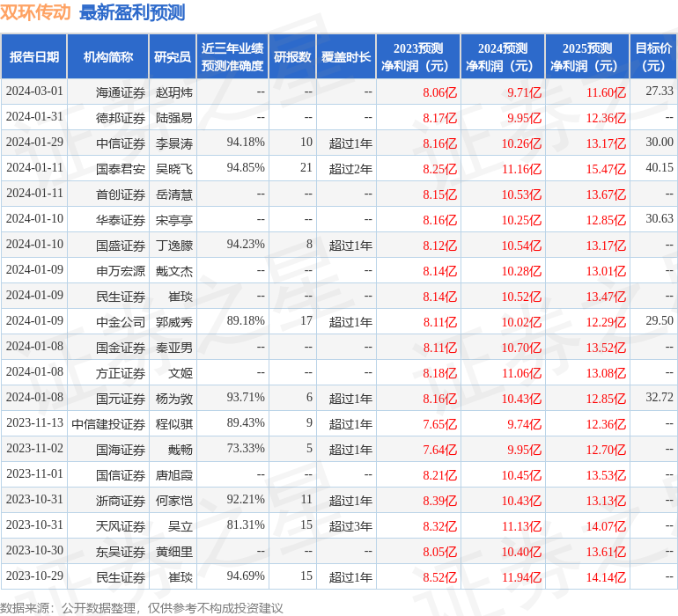Click the institution 浙商证券

(121, 500)
